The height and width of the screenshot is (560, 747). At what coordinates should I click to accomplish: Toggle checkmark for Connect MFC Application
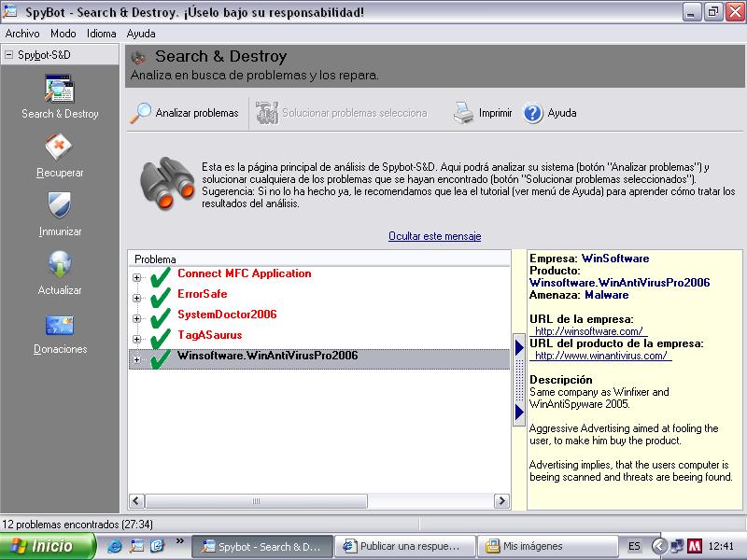tap(161, 276)
